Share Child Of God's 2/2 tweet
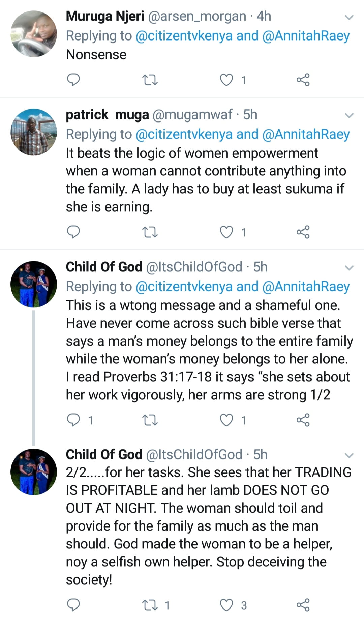This screenshot has width=364, height=621. (303, 605)
